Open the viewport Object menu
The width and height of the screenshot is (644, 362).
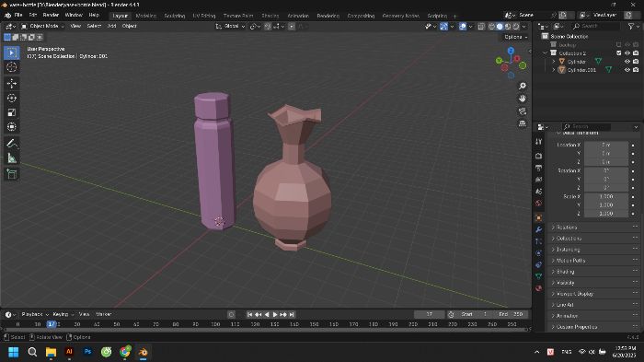(129, 26)
